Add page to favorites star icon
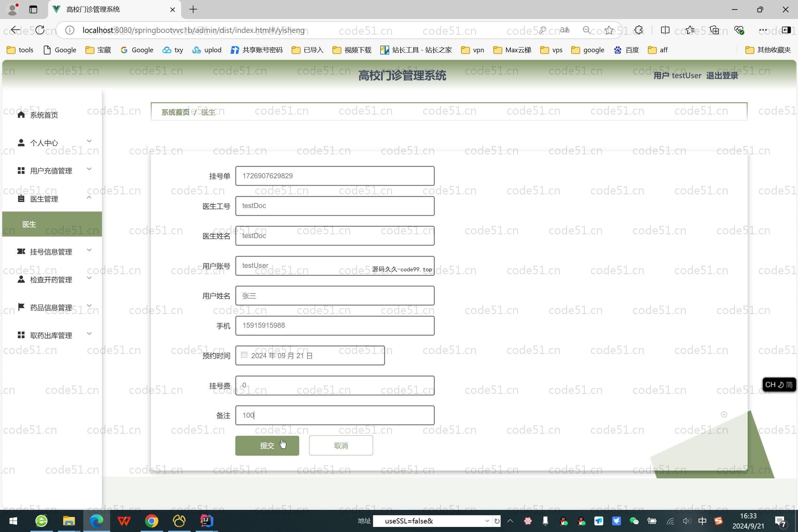 609,30
